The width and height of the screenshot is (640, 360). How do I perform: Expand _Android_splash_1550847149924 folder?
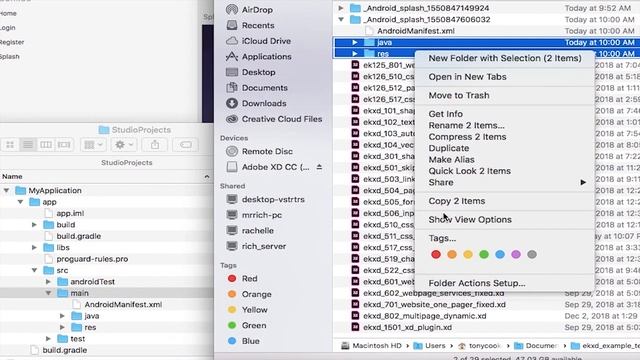tap(341, 8)
